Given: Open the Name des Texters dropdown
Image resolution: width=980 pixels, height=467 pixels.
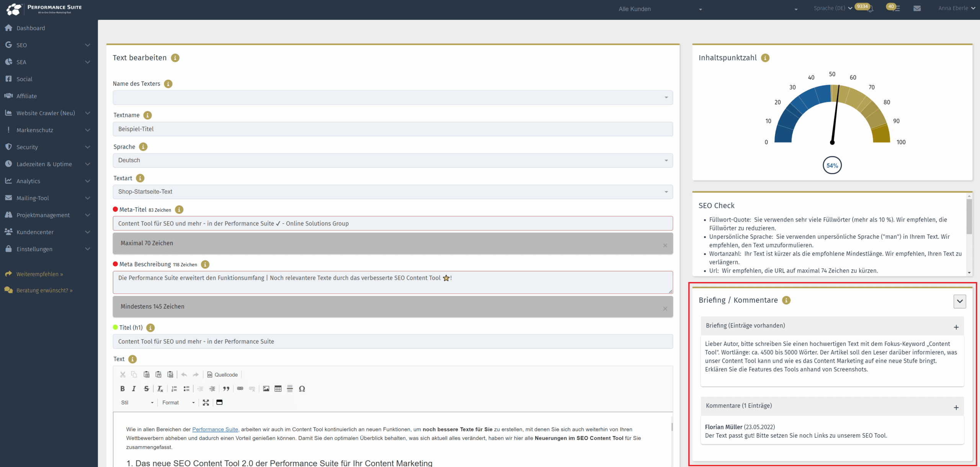Looking at the screenshot, I should (393, 98).
